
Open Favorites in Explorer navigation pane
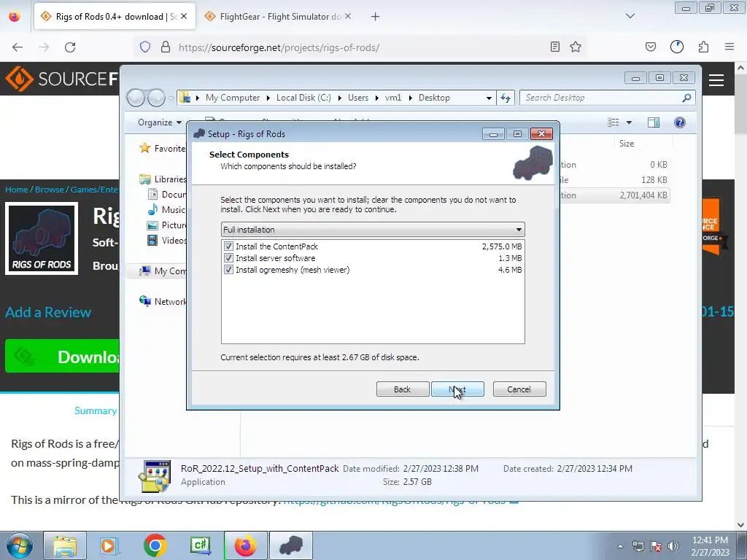[x=162, y=149]
